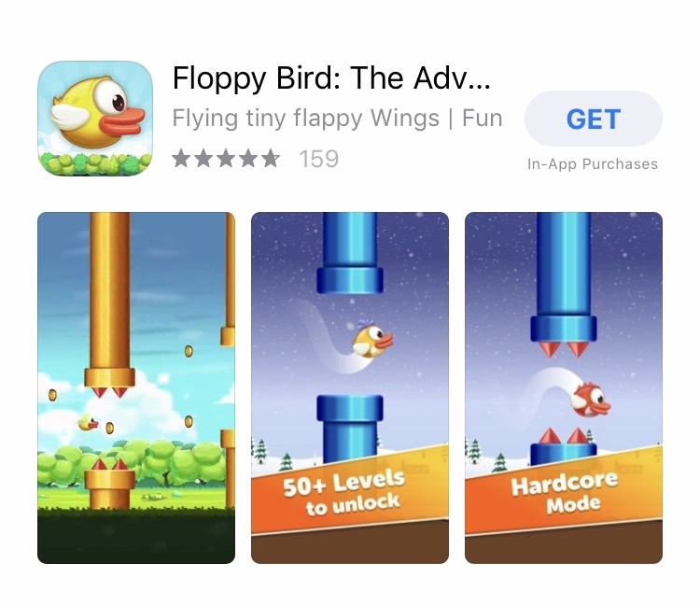This screenshot has height=606, width=700.
Task: Open the 50+ Levels to unlock screenshot
Action: point(350,388)
